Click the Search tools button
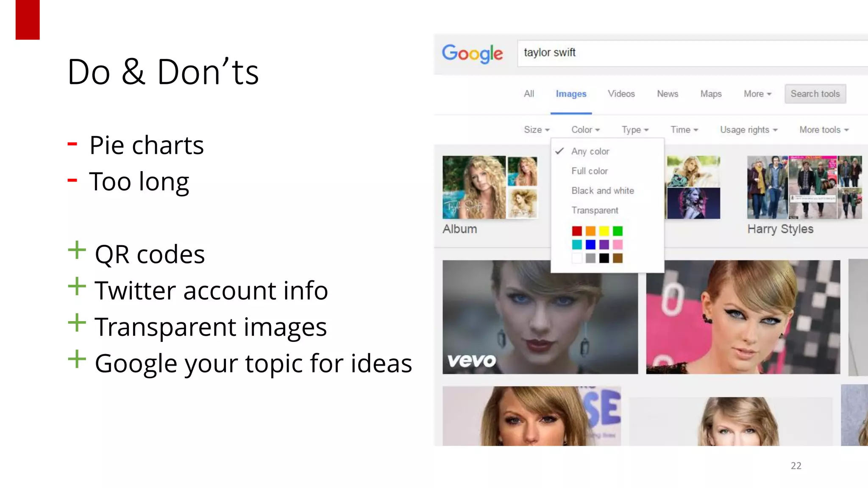 [815, 94]
